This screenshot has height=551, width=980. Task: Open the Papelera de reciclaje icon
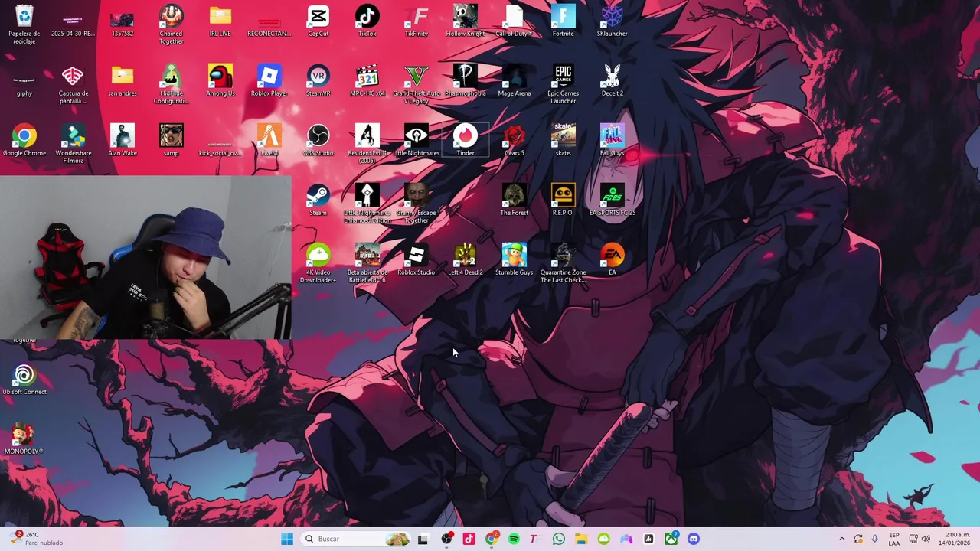click(x=24, y=24)
